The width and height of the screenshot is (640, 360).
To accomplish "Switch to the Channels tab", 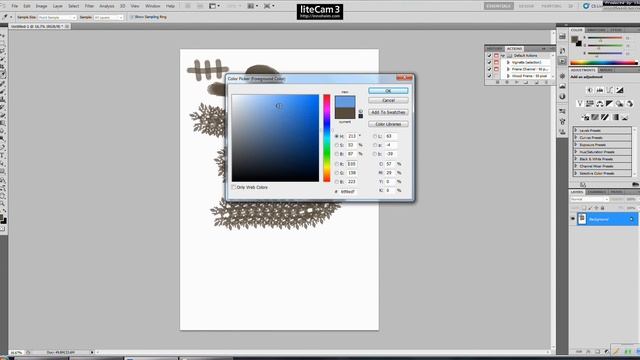I will pyautogui.click(x=597, y=192).
